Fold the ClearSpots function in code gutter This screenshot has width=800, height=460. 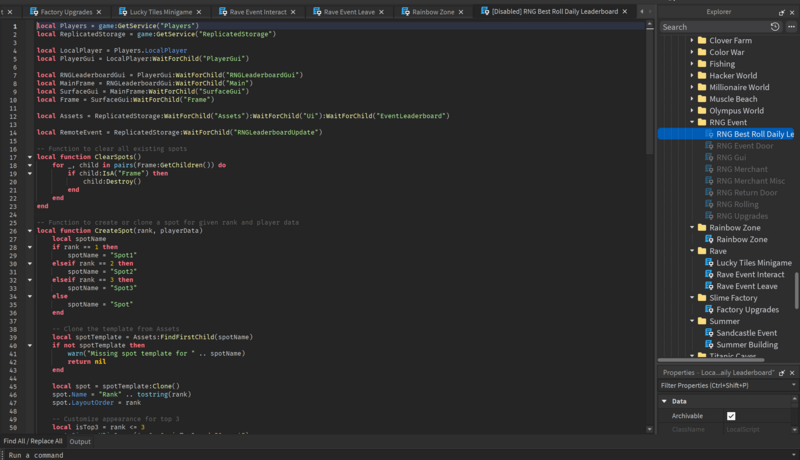point(30,157)
